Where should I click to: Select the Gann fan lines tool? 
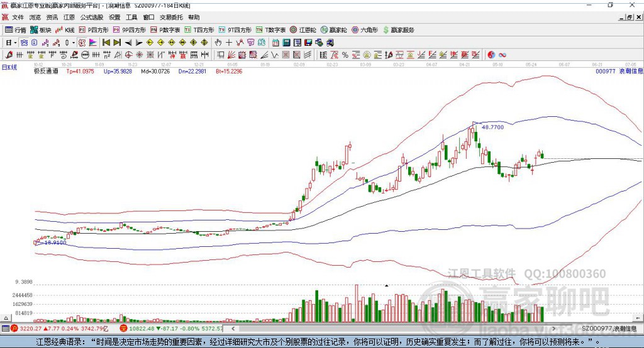231,55
